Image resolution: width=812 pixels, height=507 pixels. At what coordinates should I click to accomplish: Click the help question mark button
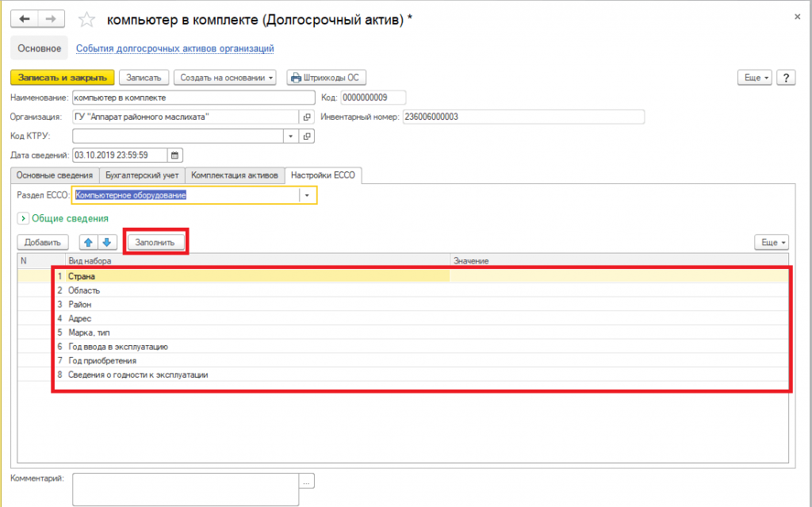click(785, 78)
